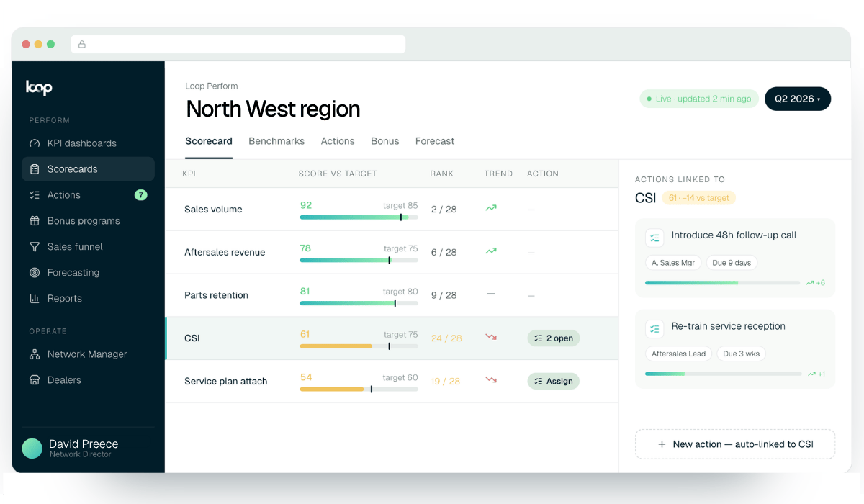Open the Actions tab in the header
This screenshot has height=504, width=864.
coord(338,141)
